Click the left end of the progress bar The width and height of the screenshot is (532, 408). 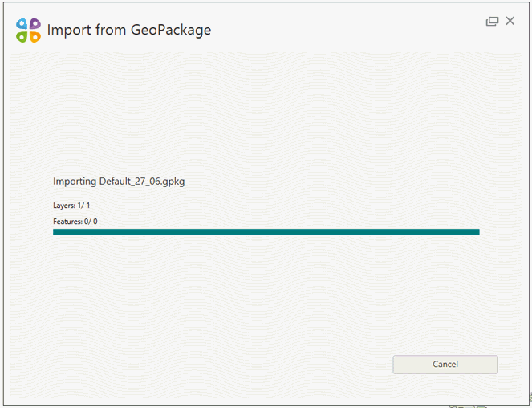pos(56,232)
